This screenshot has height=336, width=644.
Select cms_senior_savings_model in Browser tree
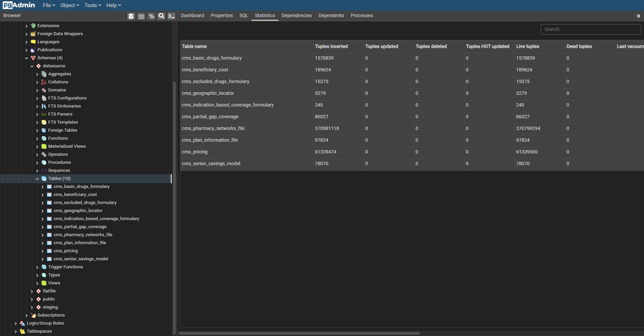[x=81, y=259]
